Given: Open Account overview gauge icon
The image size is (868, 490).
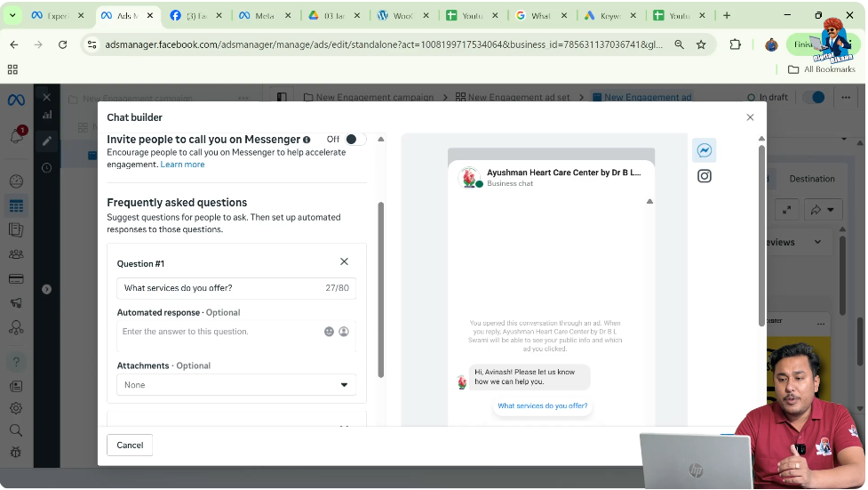Looking at the screenshot, I should 16,181.
